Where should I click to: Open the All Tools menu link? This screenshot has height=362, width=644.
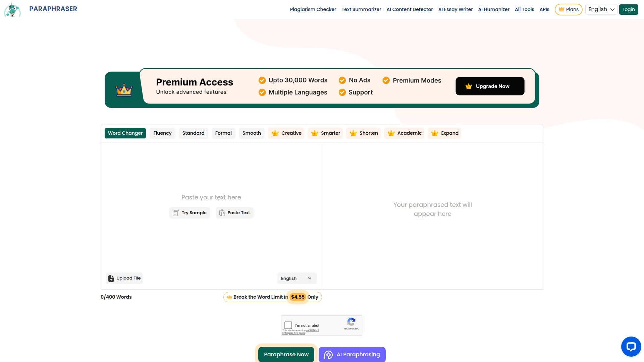click(524, 9)
